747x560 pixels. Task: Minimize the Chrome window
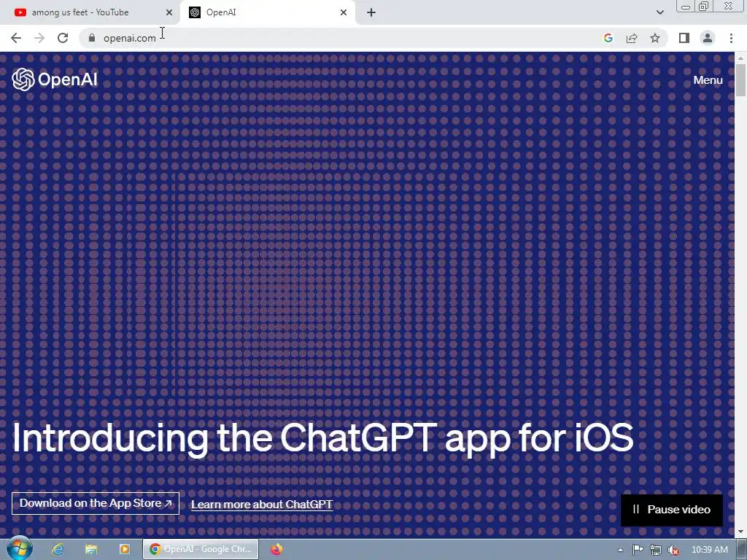click(686, 6)
